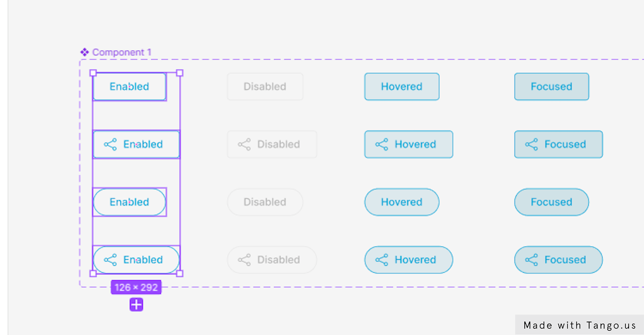This screenshot has height=335, width=644.
Task: Click share icon in rectangular Focused button
Action: click(531, 144)
